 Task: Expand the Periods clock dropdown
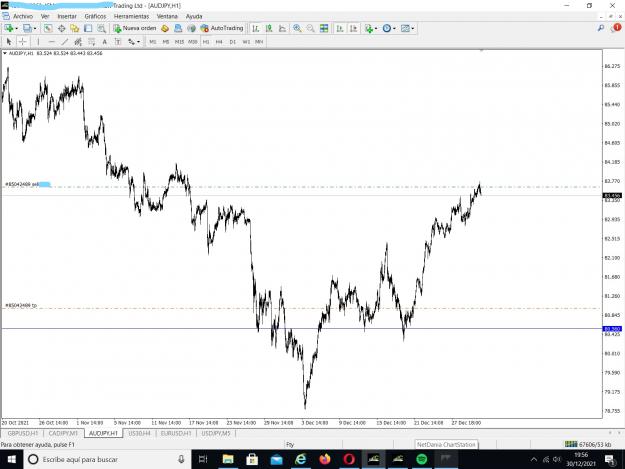(394, 28)
